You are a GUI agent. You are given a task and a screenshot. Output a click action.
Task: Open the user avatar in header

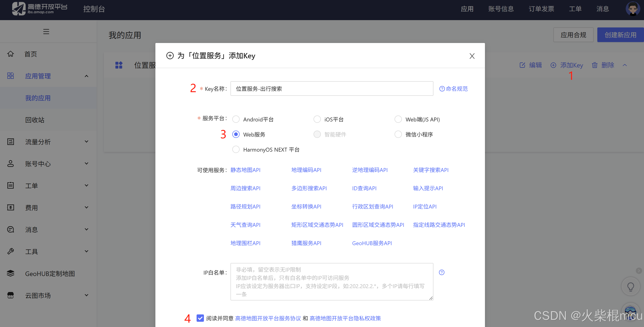633,9
